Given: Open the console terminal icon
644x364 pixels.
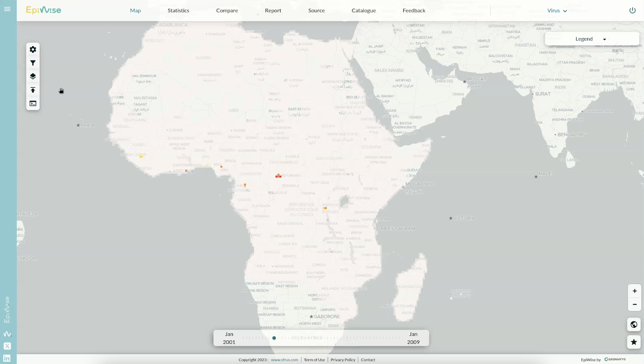Looking at the screenshot, I should point(33,104).
